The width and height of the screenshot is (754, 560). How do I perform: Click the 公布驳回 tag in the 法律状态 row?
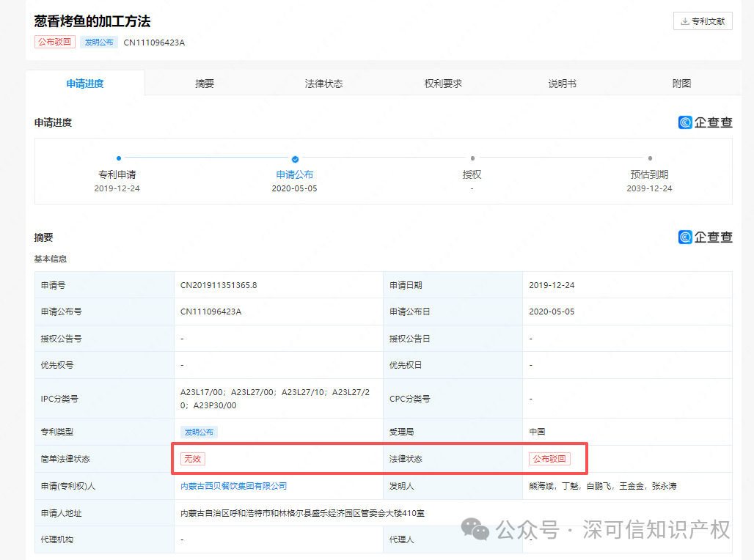549,459
